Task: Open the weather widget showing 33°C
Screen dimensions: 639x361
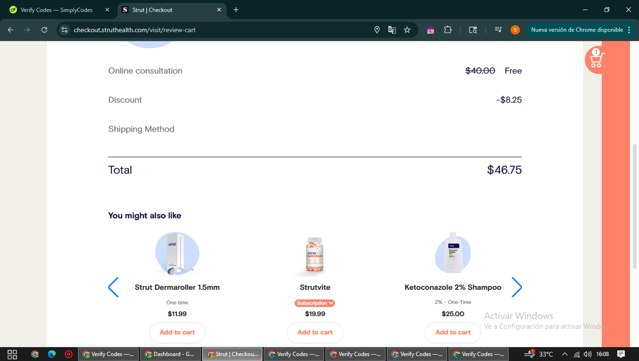Action: pyautogui.click(x=538, y=354)
